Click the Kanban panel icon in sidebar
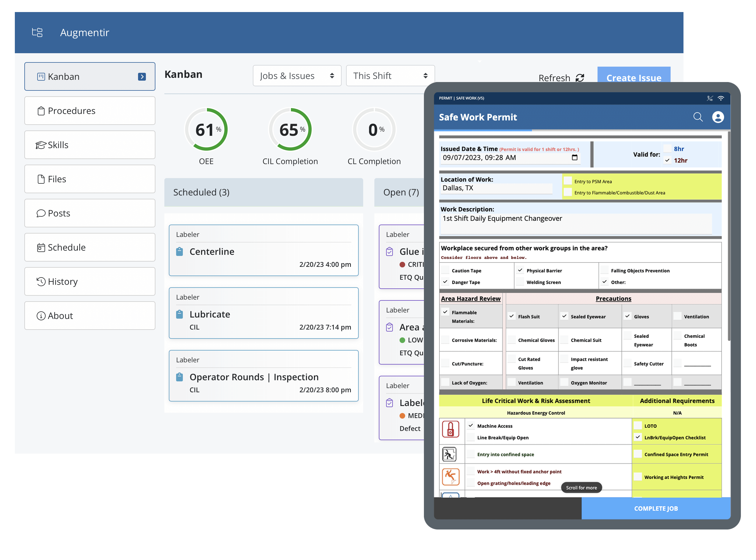The width and height of the screenshot is (756, 560). 41,76
